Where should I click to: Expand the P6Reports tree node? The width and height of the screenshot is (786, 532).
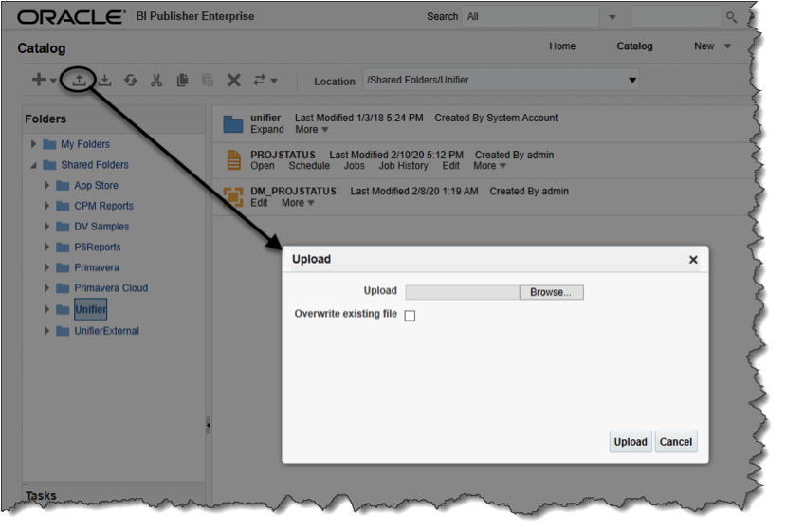(x=46, y=248)
